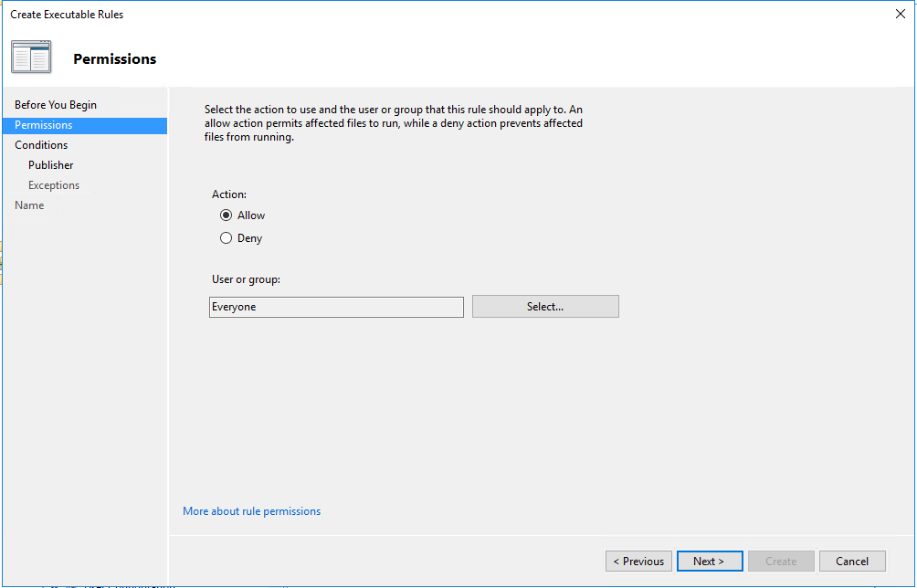Open the Exceptions sub-step

pyautogui.click(x=54, y=185)
